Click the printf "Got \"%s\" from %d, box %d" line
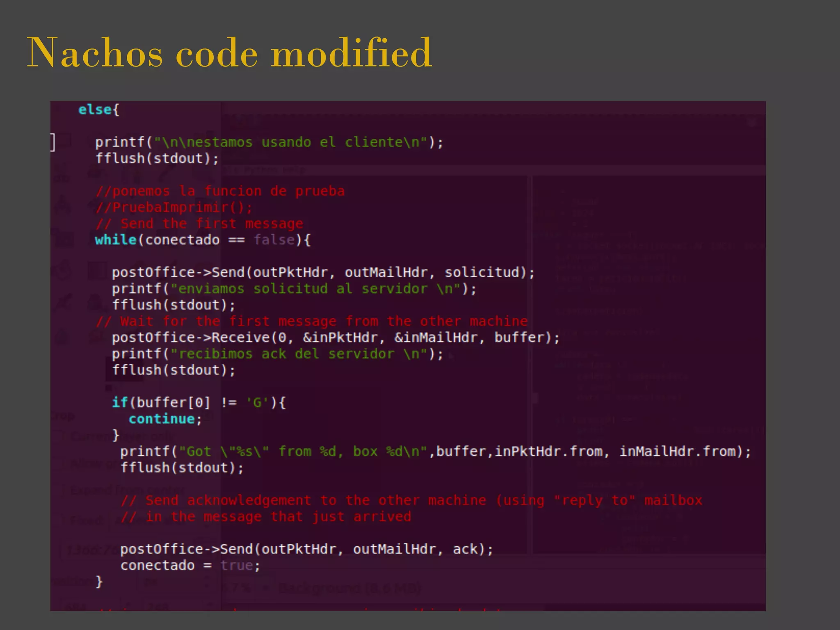This screenshot has width=840, height=630. [x=436, y=452]
